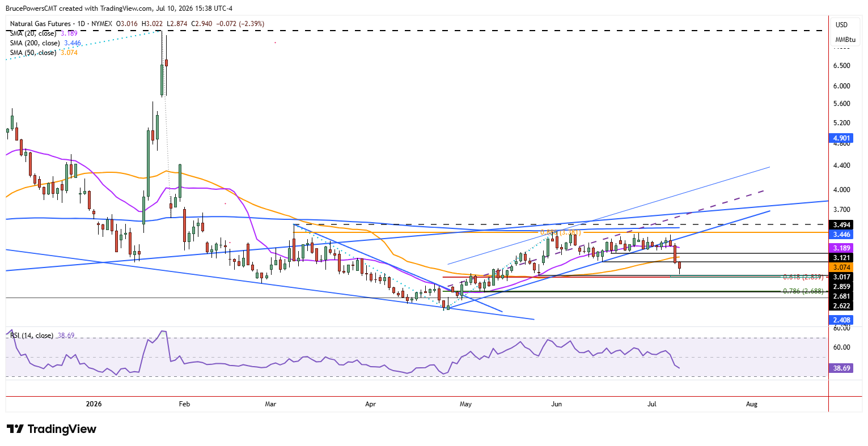This screenshot has height=446, width=868.
Task: Click the USD currency label
Action: click(x=841, y=25)
